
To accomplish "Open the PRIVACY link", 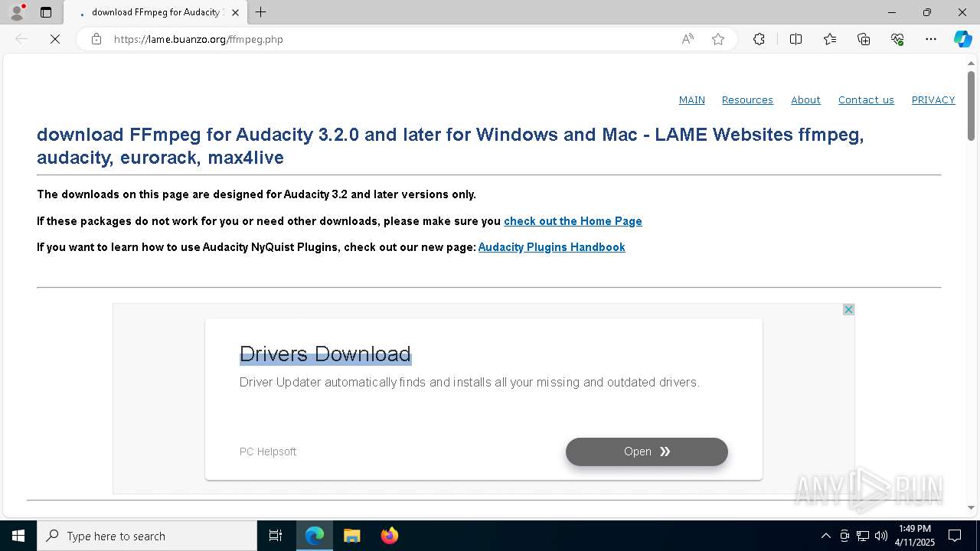I will pyautogui.click(x=933, y=100).
